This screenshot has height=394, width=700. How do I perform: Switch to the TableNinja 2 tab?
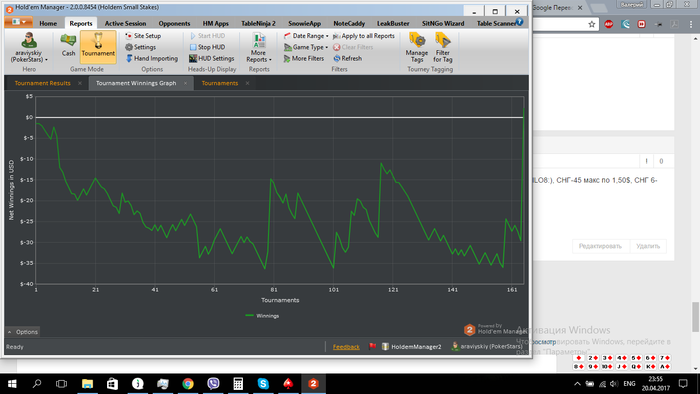click(x=258, y=23)
